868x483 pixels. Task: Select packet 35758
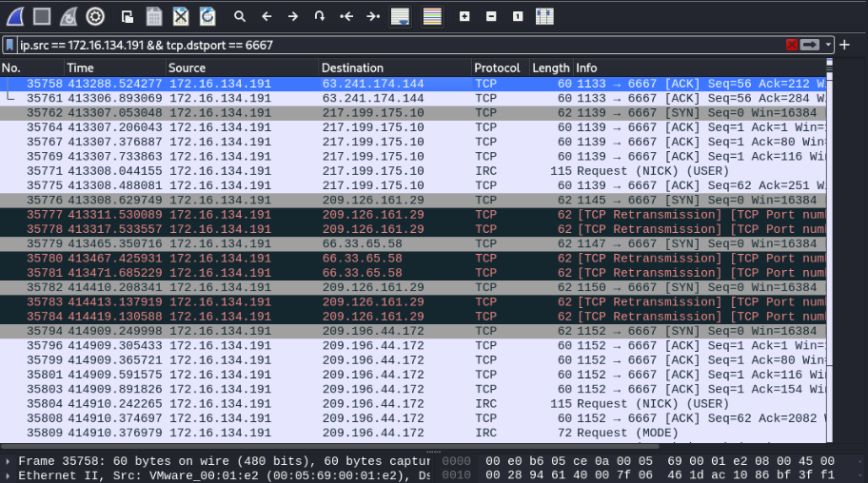click(x=413, y=84)
